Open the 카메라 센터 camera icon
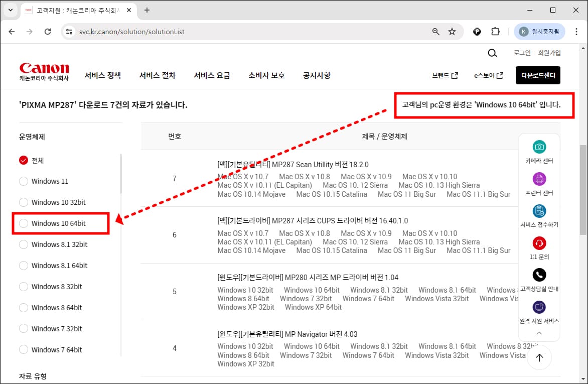This screenshot has height=384, width=588. 539,147
